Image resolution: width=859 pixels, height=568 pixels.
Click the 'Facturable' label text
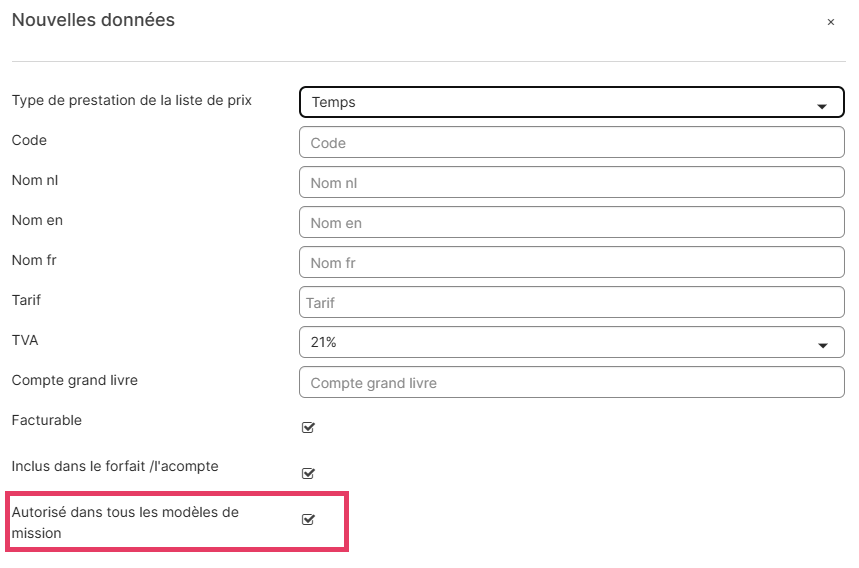(x=47, y=420)
